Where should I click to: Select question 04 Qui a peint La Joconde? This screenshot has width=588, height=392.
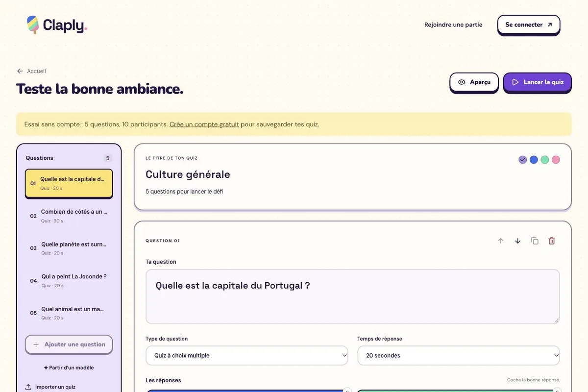click(x=69, y=280)
